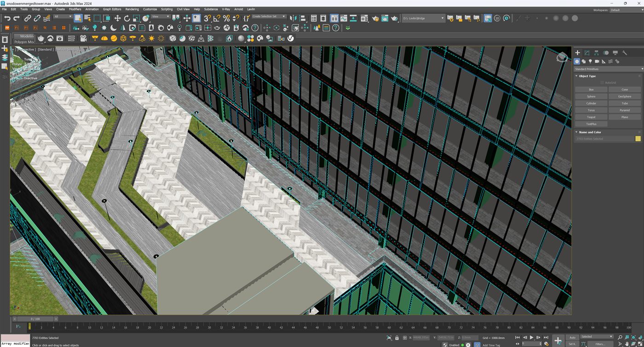Click the GeoSphere button
Screen dimensions: 644x347
(x=625, y=97)
